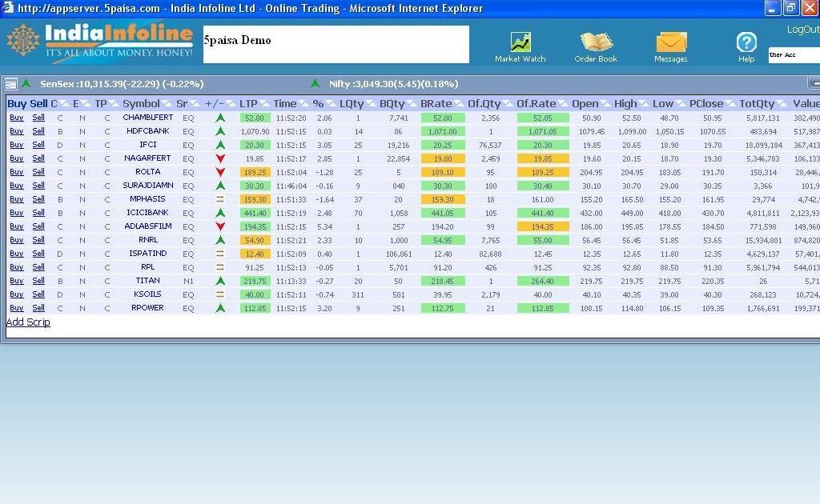Click the up arrow in CHAMBLFERT row
The image size is (820, 504).
(220, 118)
